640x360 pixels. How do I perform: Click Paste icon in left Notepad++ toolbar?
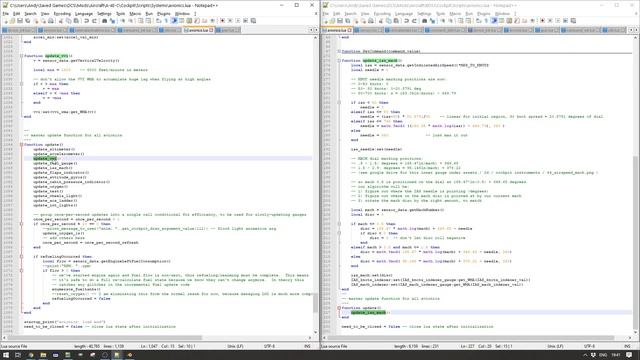pos(76,20)
